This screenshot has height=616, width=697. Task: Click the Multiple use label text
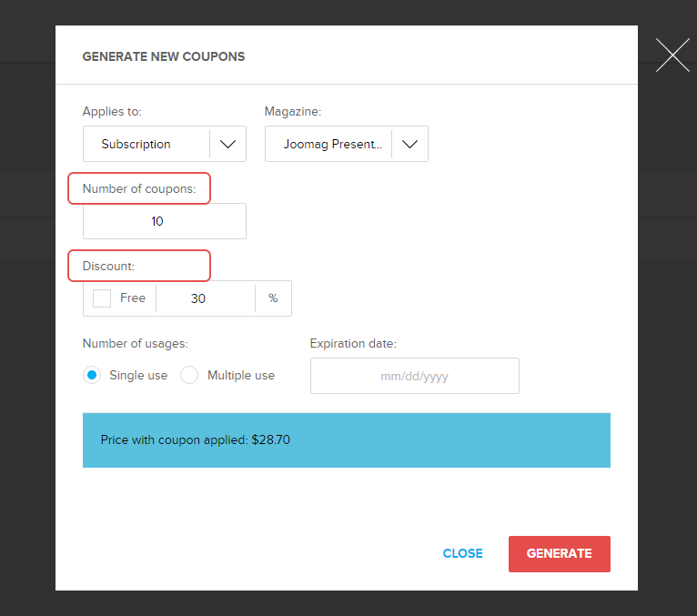(x=241, y=375)
